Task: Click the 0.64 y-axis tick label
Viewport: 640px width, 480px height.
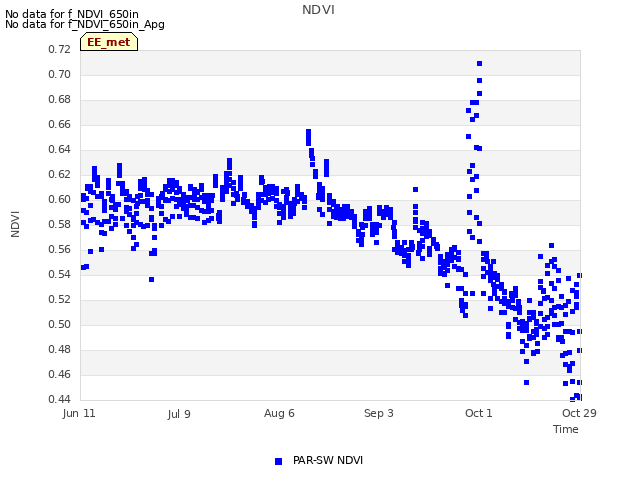Action: (x=60, y=149)
